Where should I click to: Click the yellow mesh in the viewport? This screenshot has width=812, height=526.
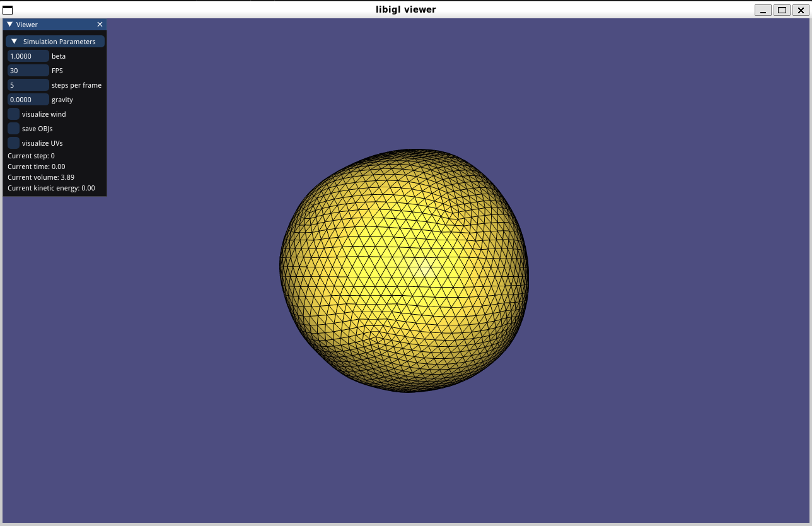(403, 271)
